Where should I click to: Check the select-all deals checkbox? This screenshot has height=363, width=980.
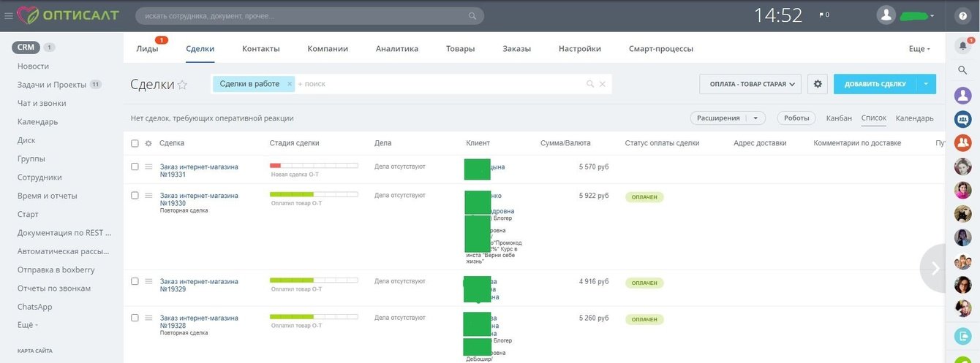[135, 143]
